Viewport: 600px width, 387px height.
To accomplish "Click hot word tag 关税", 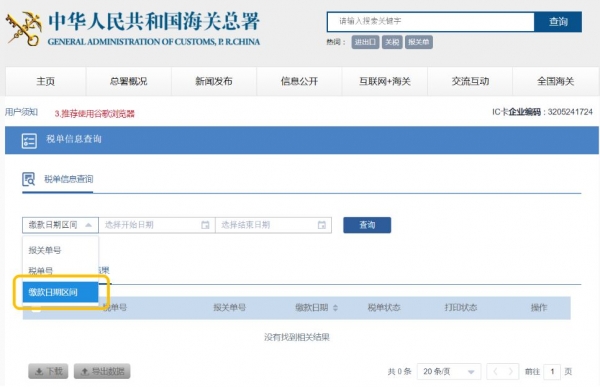I will pyautogui.click(x=392, y=42).
